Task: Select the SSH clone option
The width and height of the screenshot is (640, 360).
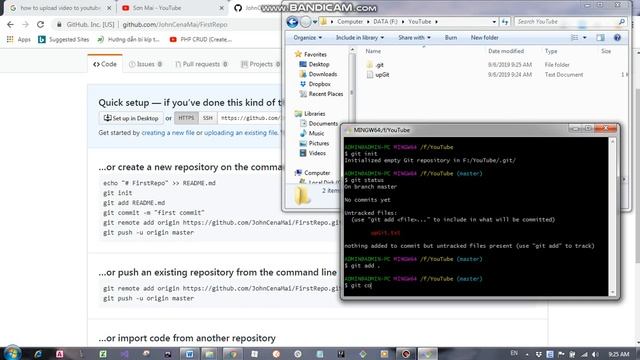Action: coord(208,118)
